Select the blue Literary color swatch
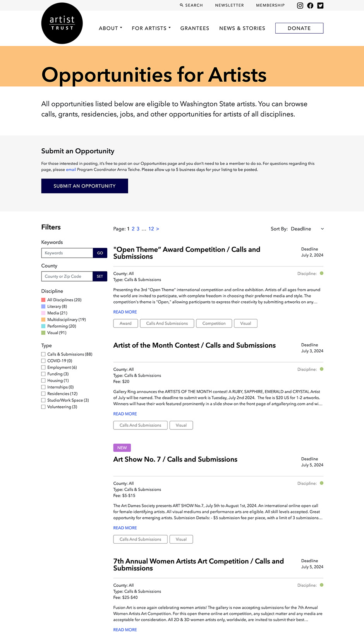364x632 pixels. [x=43, y=306]
